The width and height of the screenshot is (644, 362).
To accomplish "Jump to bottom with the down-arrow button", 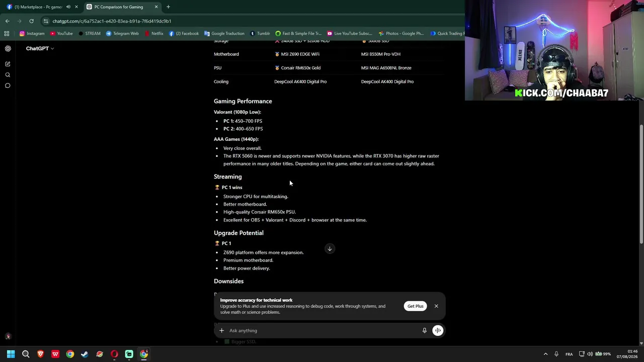I will point(330,248).
